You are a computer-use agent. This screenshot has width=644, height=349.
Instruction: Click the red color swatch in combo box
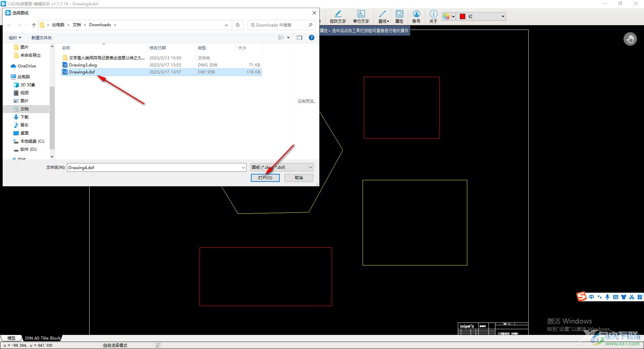point(463,16)
